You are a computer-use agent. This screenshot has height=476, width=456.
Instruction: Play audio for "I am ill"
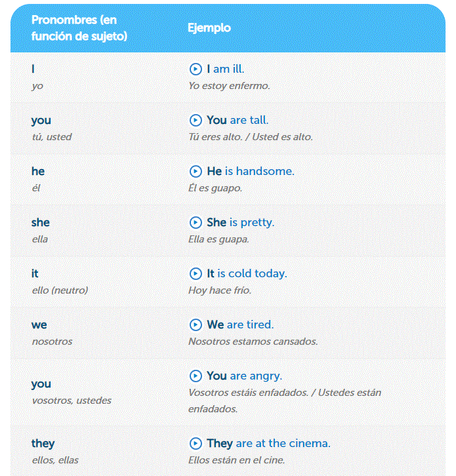195,69
